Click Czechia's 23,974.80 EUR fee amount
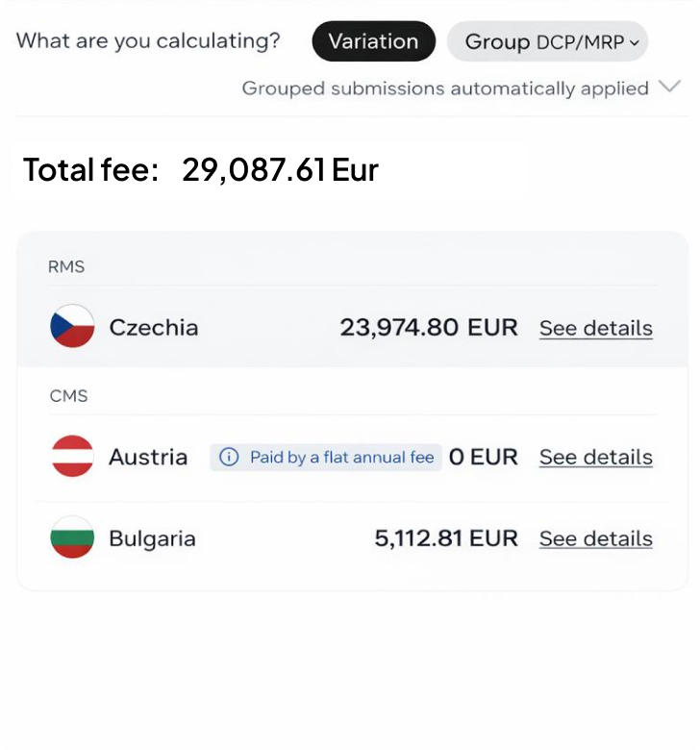The image size is (700, 750). coord(428,327)
